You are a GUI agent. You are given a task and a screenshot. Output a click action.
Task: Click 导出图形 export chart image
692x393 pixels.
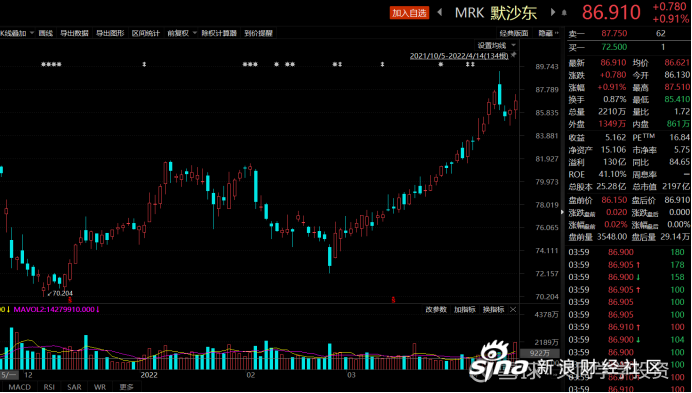tap(110, 33)
